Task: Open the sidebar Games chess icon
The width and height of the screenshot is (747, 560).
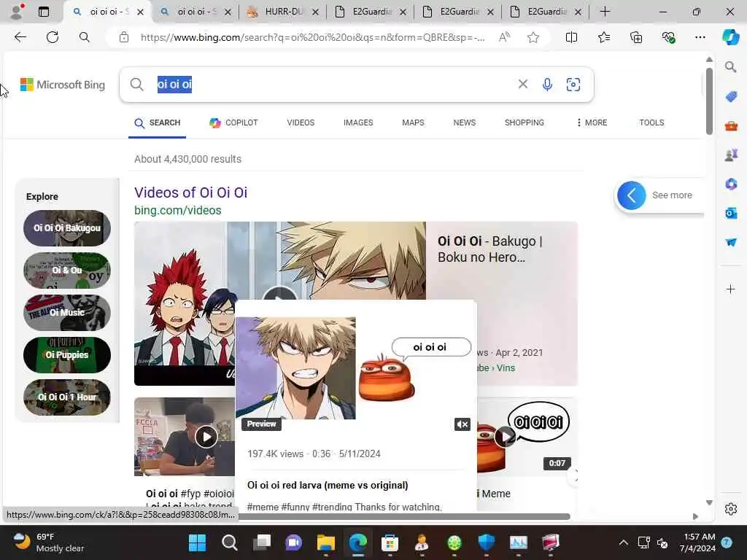Action: point(731,155)
